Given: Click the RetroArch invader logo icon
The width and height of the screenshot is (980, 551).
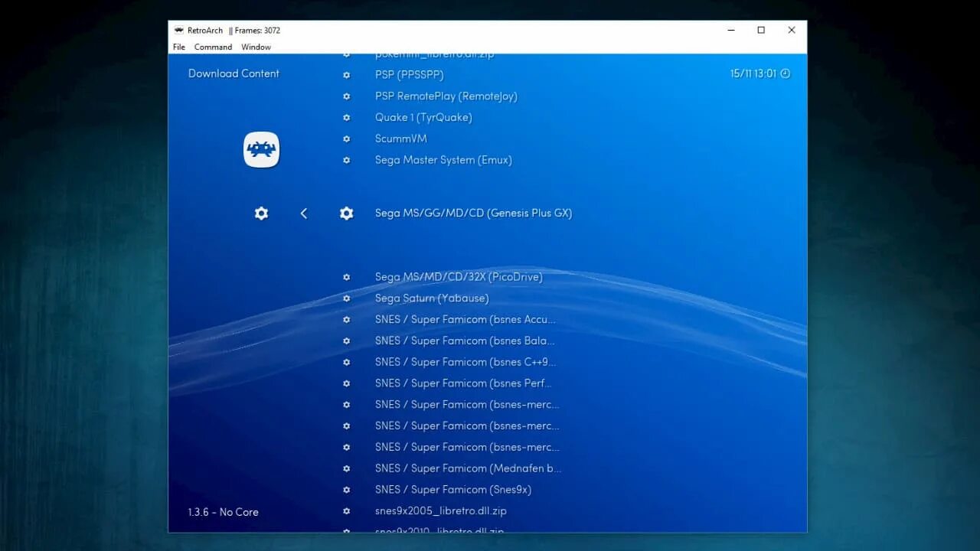Looking at the screenshot, I should pos(261,149).
